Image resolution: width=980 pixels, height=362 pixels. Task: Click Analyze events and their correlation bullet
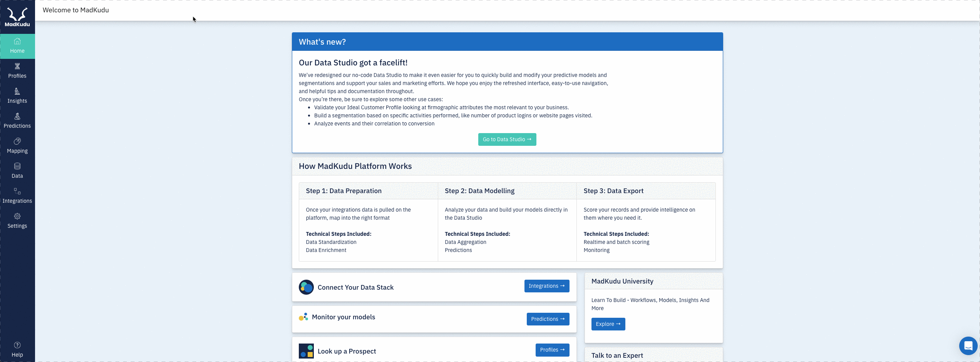374,123
